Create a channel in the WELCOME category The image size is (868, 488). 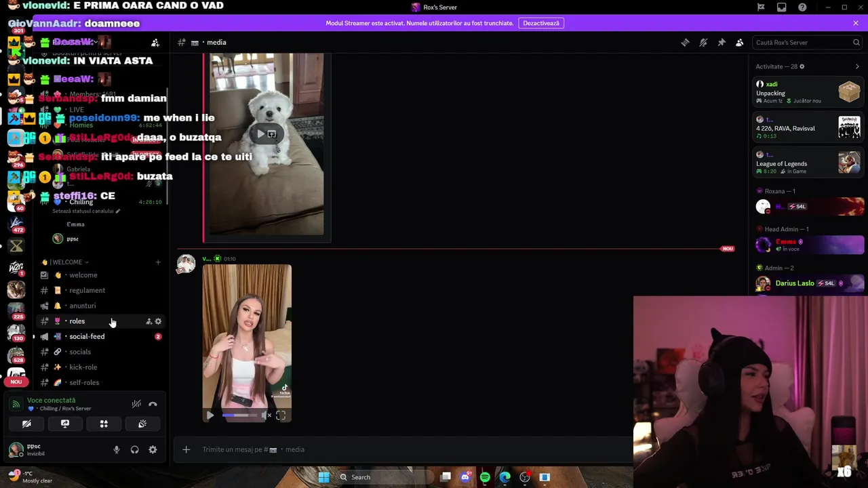click(158, 262)
